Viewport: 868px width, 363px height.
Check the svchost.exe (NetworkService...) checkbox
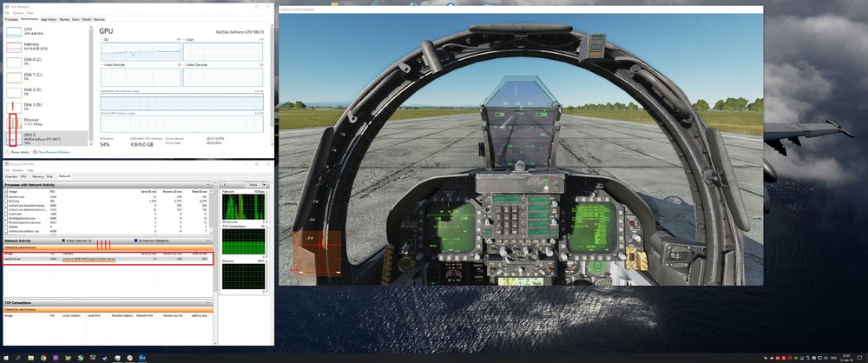[x=6, y=209]
